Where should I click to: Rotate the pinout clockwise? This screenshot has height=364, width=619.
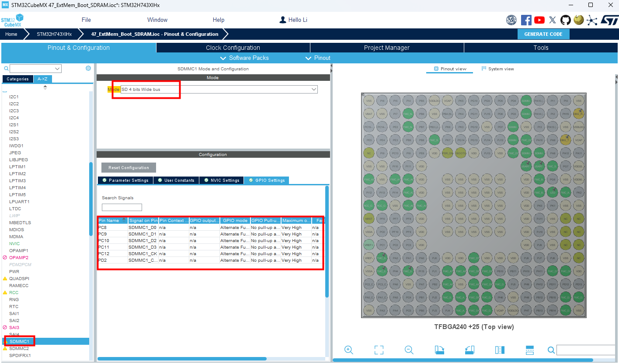pos(439,350)
